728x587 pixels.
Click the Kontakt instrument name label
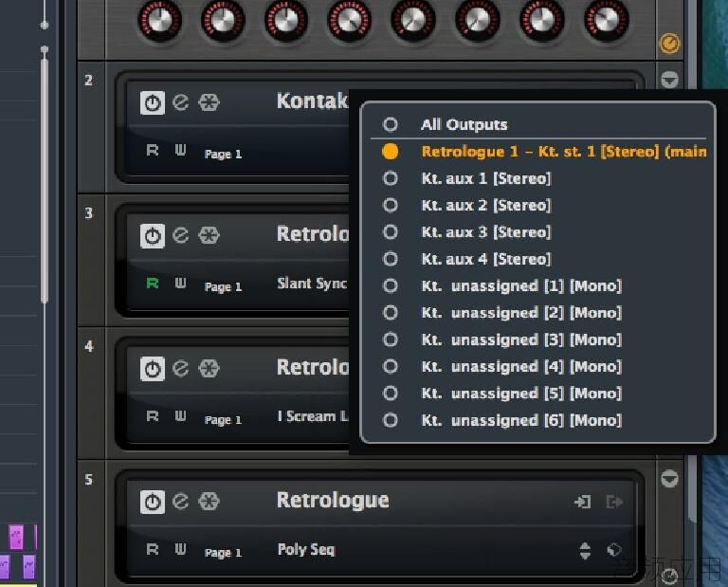(312, 101)
